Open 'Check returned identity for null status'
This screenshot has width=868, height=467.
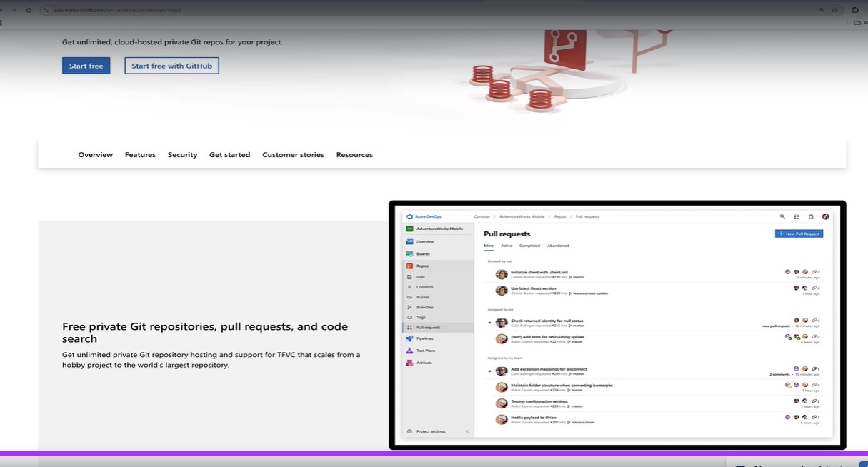point(547,321)
